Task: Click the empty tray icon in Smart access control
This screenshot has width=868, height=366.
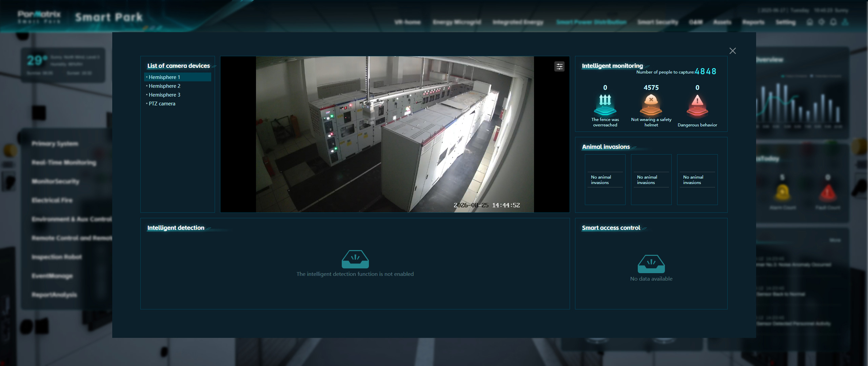Action: point(651,264)
